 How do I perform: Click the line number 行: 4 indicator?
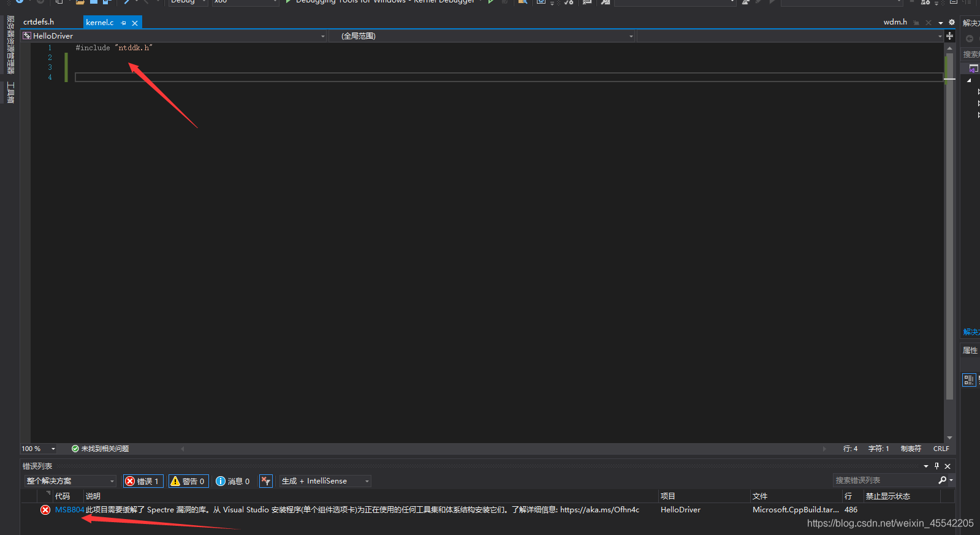[x=850, y=449]
